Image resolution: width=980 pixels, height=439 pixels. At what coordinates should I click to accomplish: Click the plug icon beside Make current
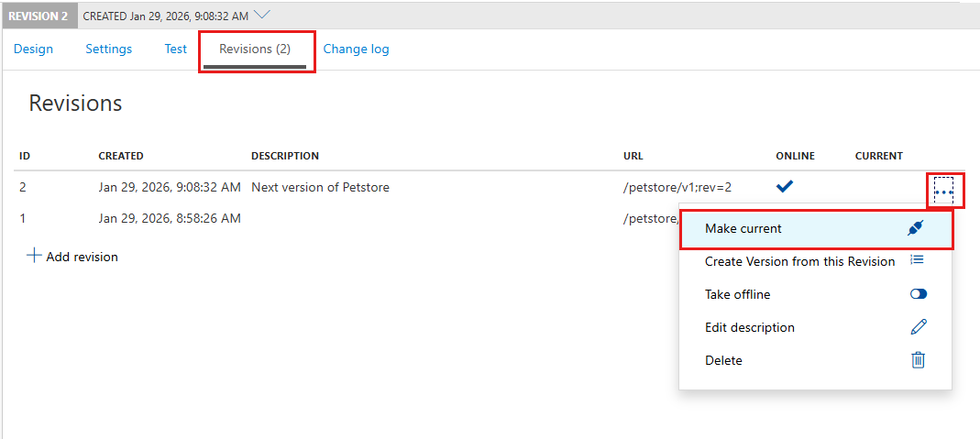pos(916,229)
